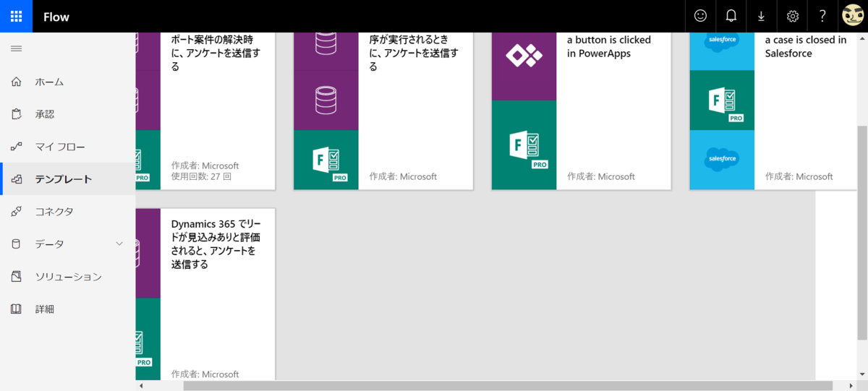Click the book icon beside 詳細
The width and height of the screenshot is (868, 391).
coord(17,309)
